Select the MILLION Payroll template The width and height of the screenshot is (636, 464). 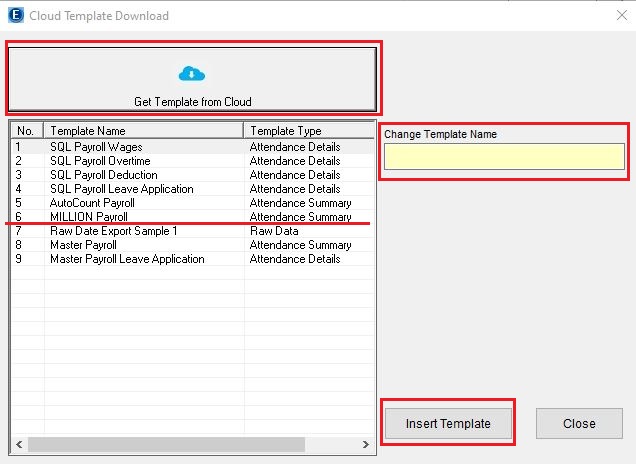click(x=192, y=217)
